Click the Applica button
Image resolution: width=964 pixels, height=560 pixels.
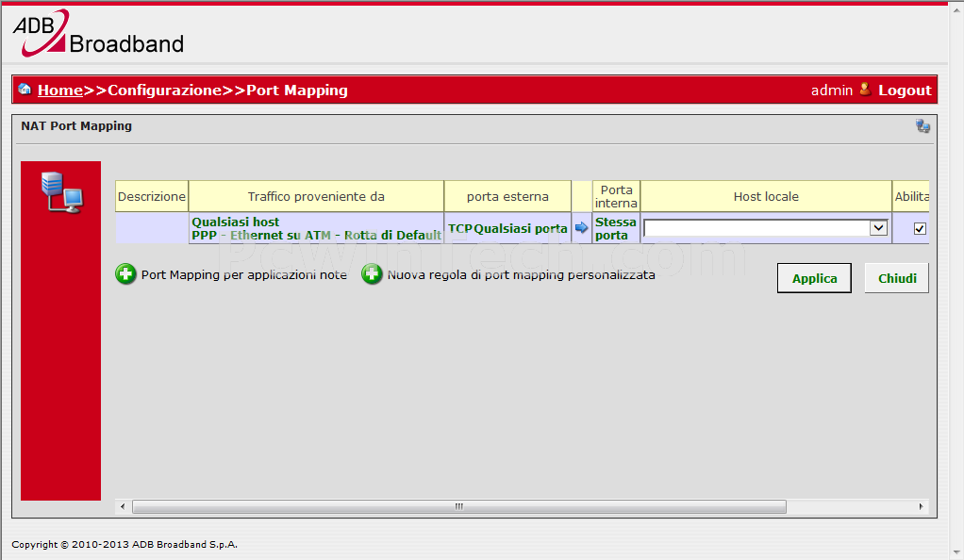814,278
